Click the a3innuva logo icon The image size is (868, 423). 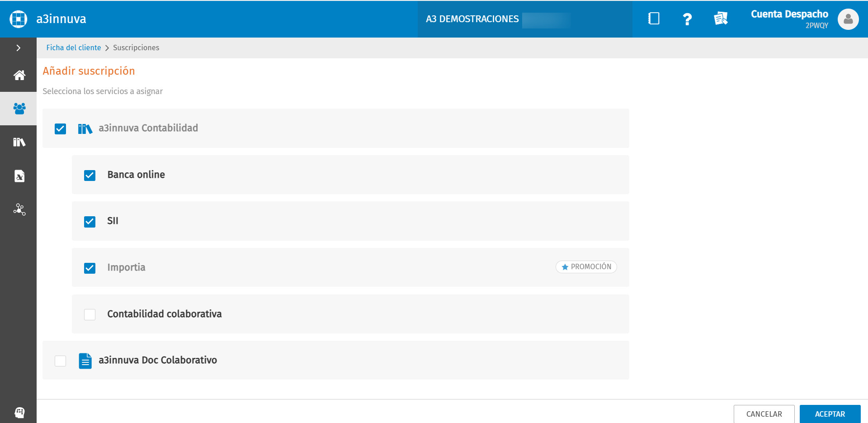(x=19, y=19)
